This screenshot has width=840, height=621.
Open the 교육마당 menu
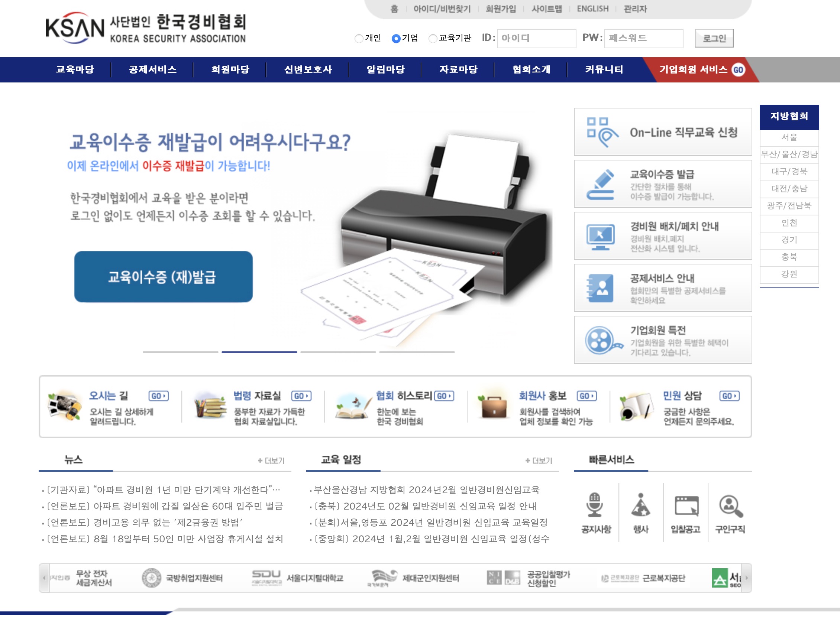75,69
